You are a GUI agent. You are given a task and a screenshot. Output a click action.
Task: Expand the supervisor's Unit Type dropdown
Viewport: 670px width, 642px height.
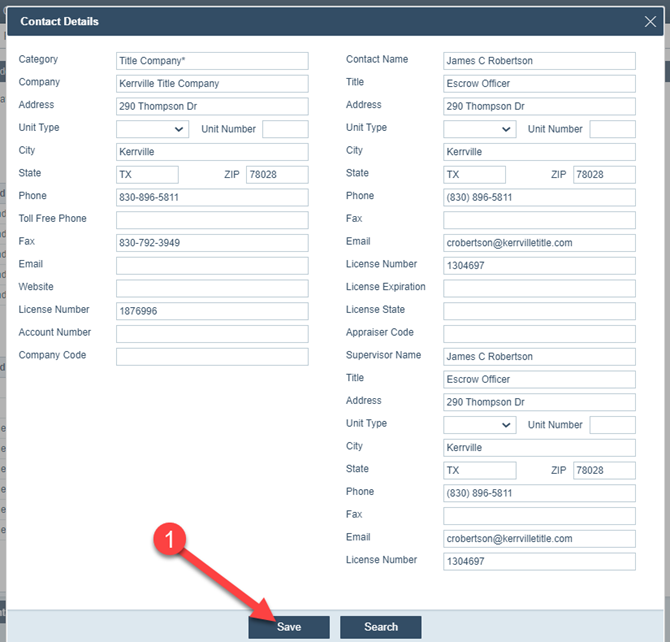(479, 425)
